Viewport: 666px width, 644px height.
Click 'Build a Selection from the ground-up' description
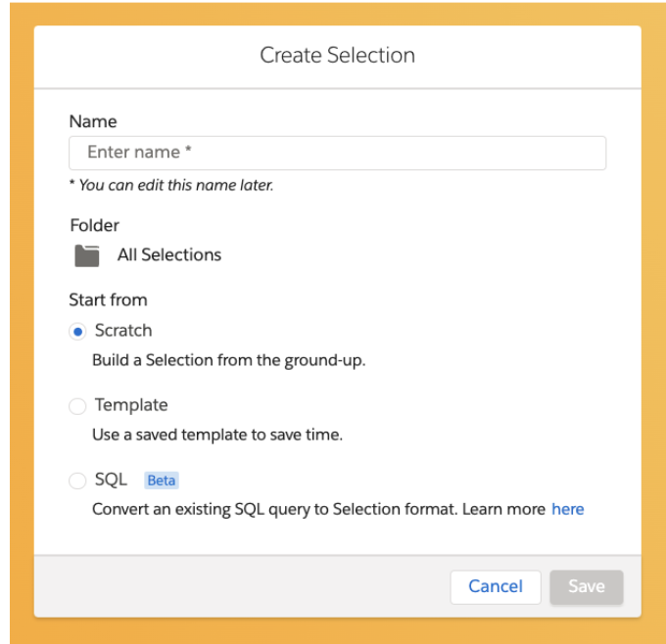click(x=228, y=360)
